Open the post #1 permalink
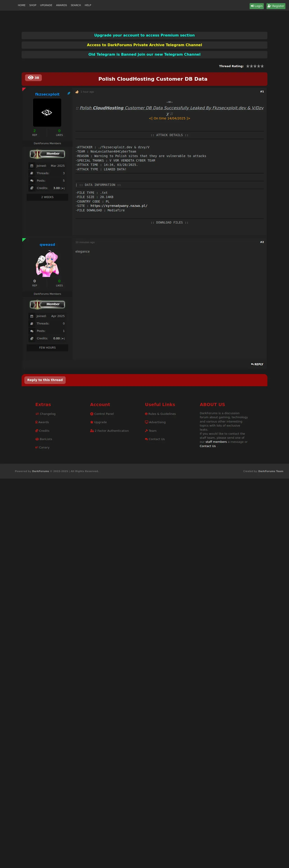Screen dimensions: 289x868 click(262, 92)
